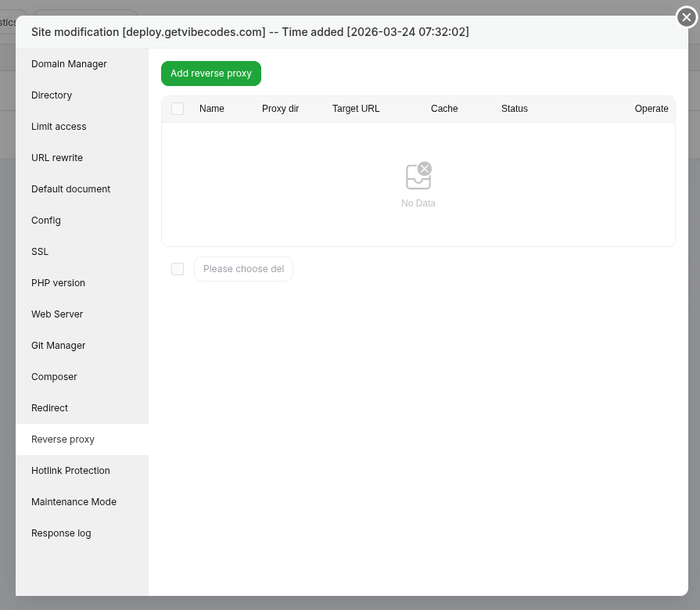The image size is (700, 610).
Task: Go to Git Manager
Action: tap(58, 346)
